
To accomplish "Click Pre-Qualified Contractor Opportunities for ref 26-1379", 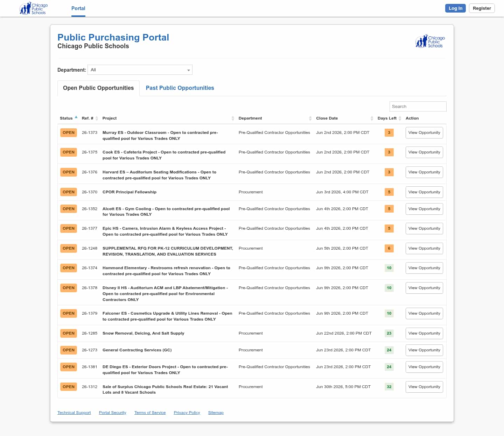I will point(274,314).
